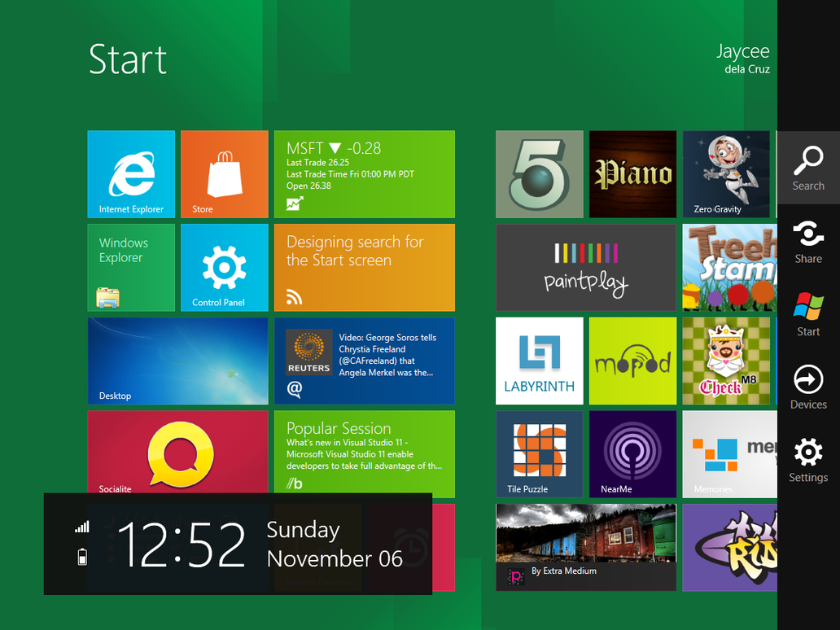Select the network signal strength icon
Screen dimensions: 840x630
(x=82, y=527)
